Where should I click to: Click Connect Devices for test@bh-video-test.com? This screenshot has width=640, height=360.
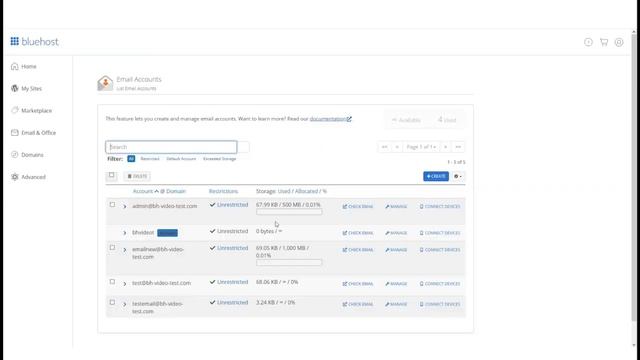pyautogui.click(x=440, y=284)
